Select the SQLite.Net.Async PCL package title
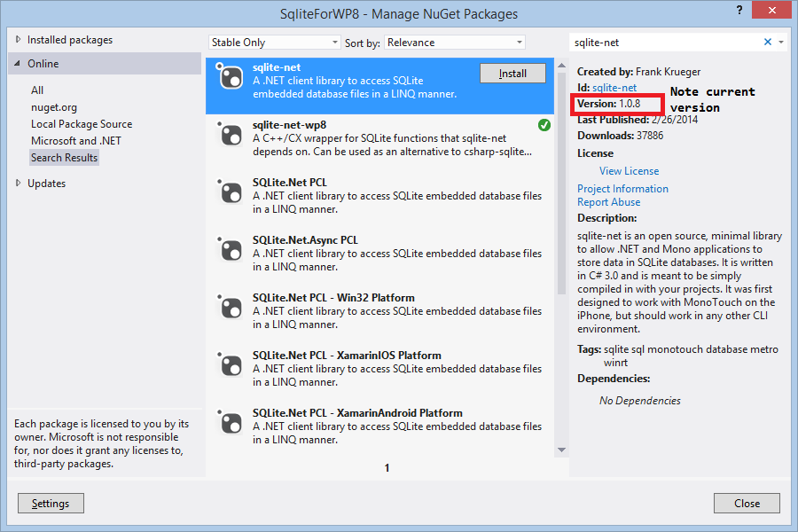798x532 pixels. pos(305,239)
